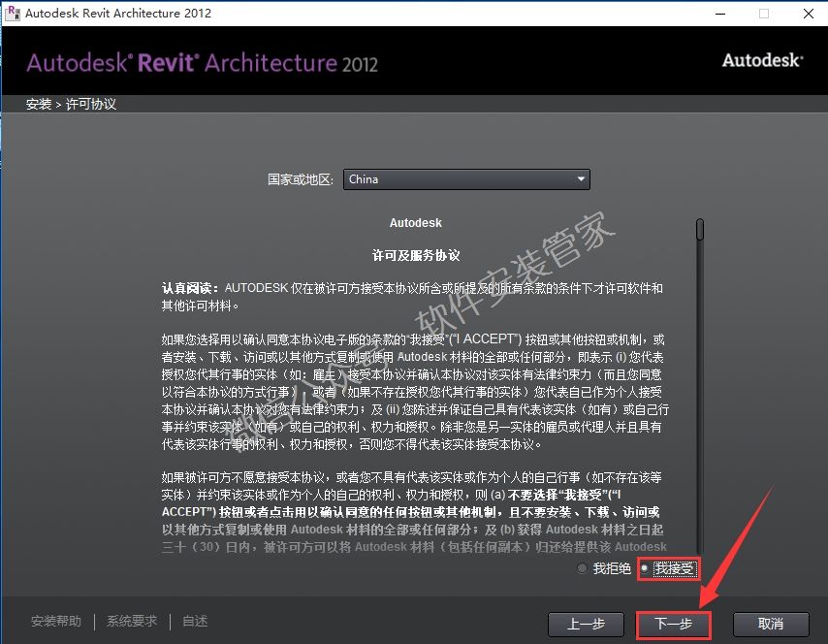Cancel installation with the 取消 button

pos(770,624)
